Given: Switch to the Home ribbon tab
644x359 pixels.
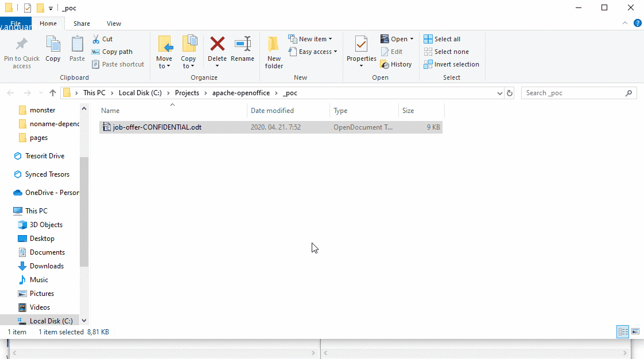Looking at the screenshot, I should 48,24.
